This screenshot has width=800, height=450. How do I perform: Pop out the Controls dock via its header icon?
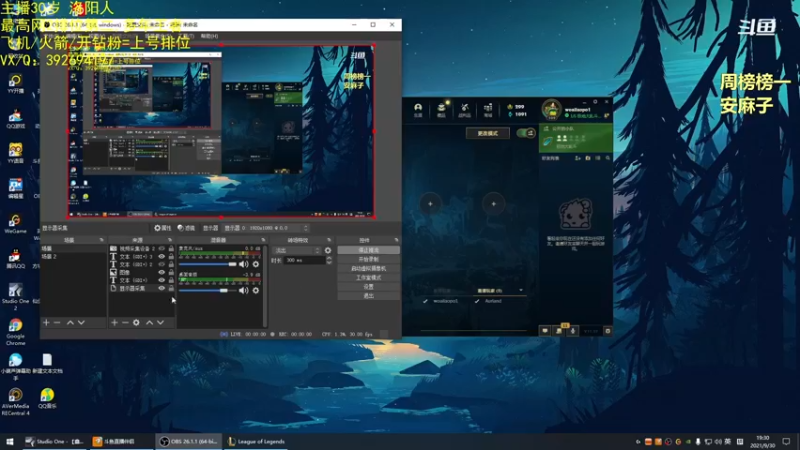396,240
